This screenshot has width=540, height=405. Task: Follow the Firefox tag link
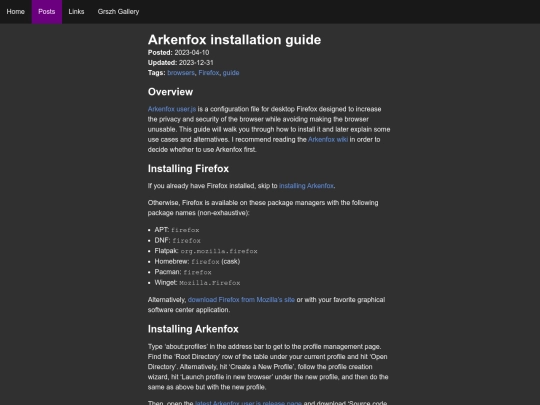[x=209, y=73]
